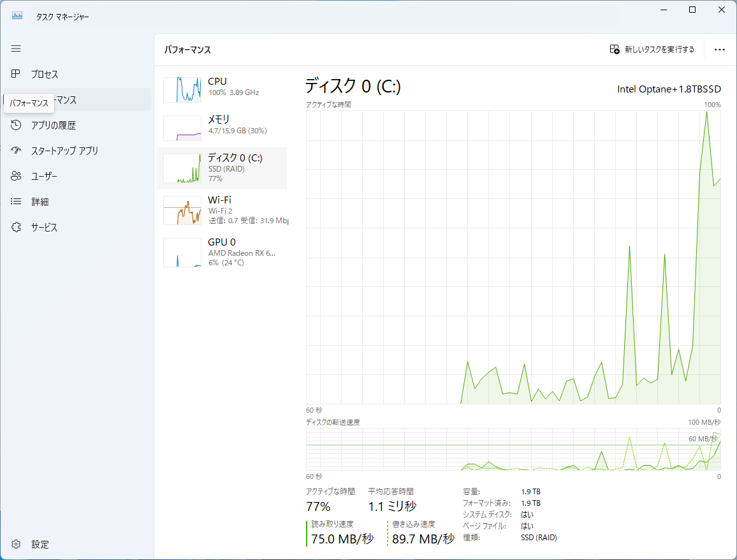Viewport: 737px width, 560px height.
Task: Click the ディスクの転送速度 small graph
Action: (513, 450)
